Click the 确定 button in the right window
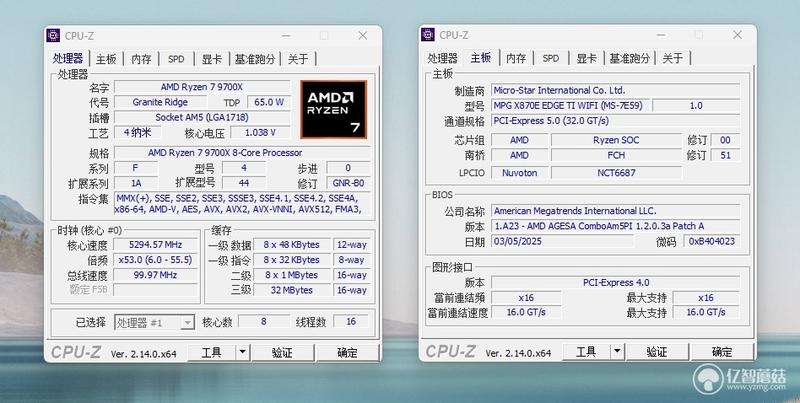This screenshot has height=403, width=800. 722,351
